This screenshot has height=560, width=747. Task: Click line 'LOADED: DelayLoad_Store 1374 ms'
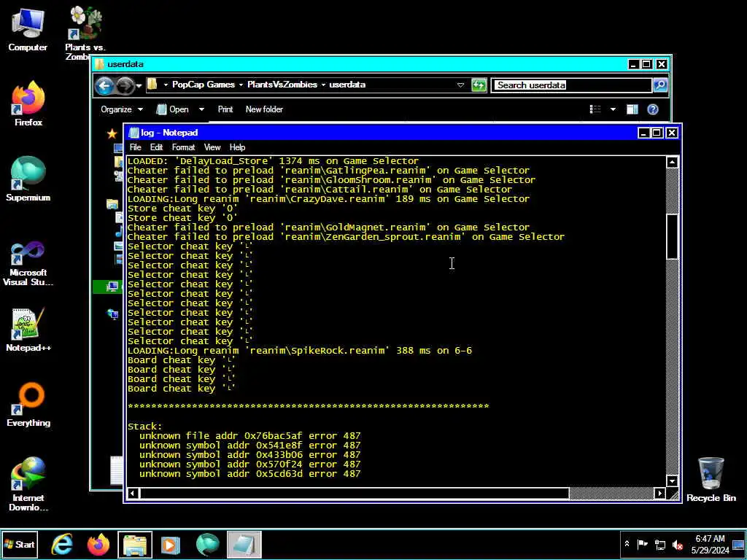[273, 161]
